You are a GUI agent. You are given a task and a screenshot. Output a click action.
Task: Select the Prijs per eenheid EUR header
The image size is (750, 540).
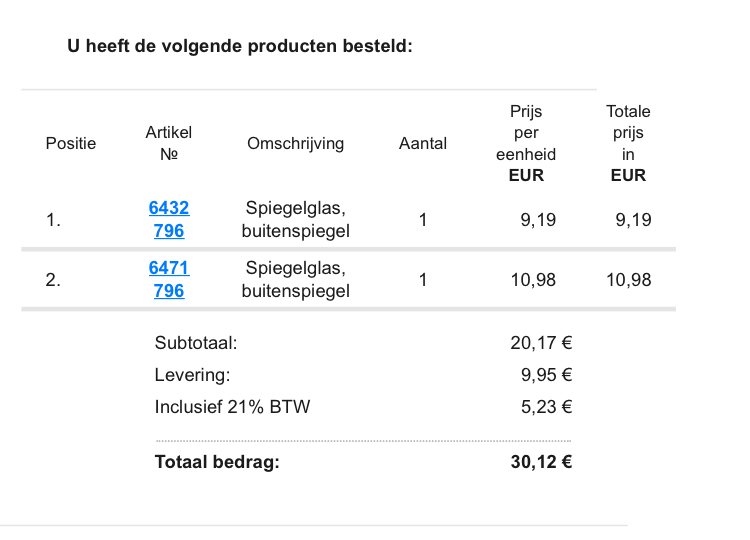pos(526,143)
